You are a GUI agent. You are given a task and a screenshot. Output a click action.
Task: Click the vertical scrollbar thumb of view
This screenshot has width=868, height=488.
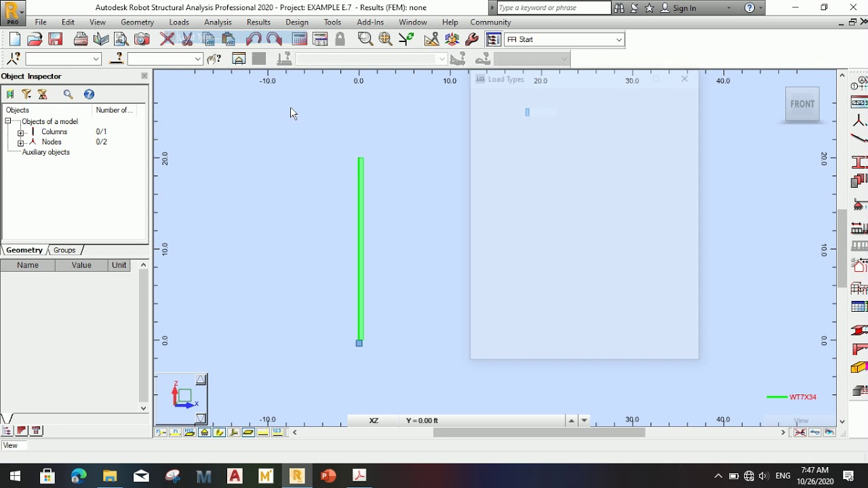(x=842, y=248)
